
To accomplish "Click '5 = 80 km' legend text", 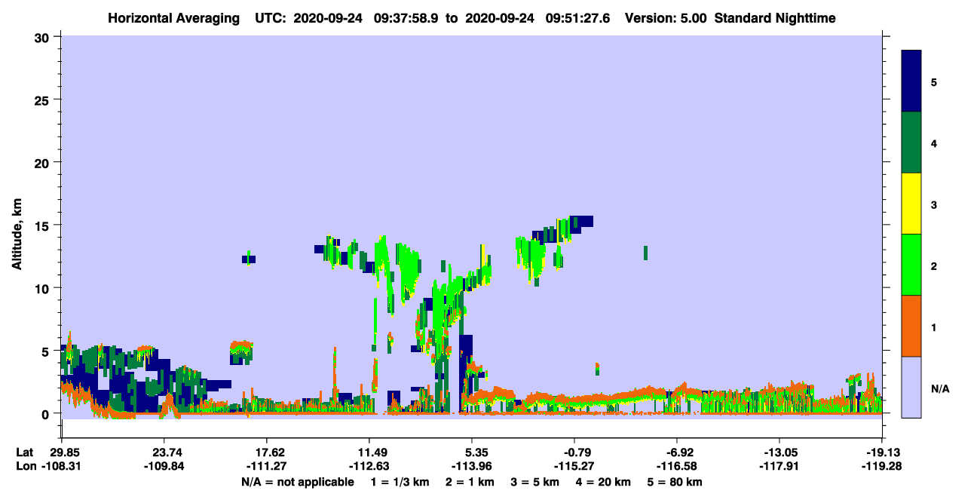I will (676, 482).
